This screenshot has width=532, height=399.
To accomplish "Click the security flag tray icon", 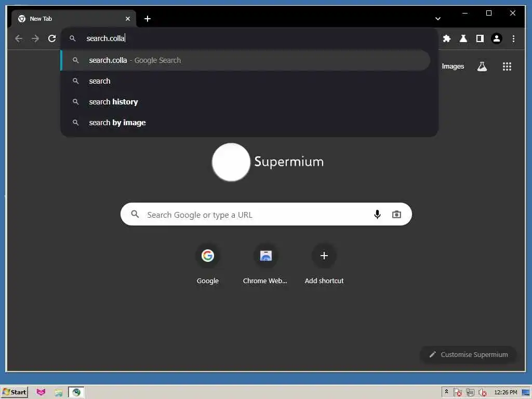I will coord(457,392).
